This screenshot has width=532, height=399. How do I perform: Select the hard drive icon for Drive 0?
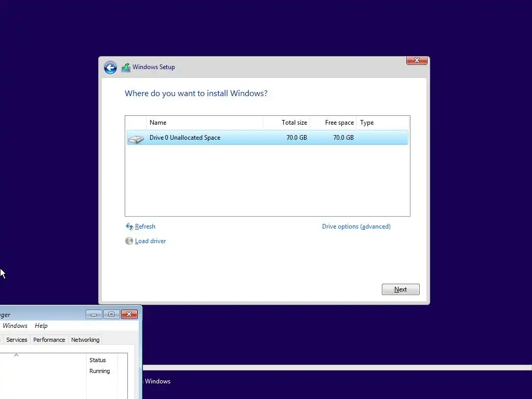coord(136,139)
